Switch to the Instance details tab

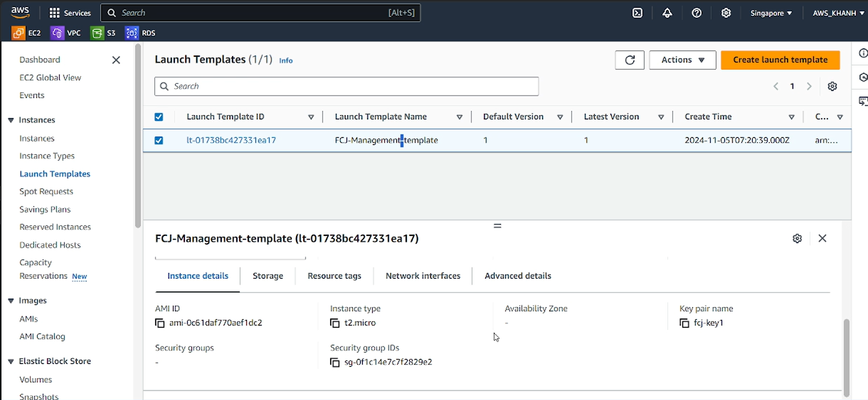198,276
